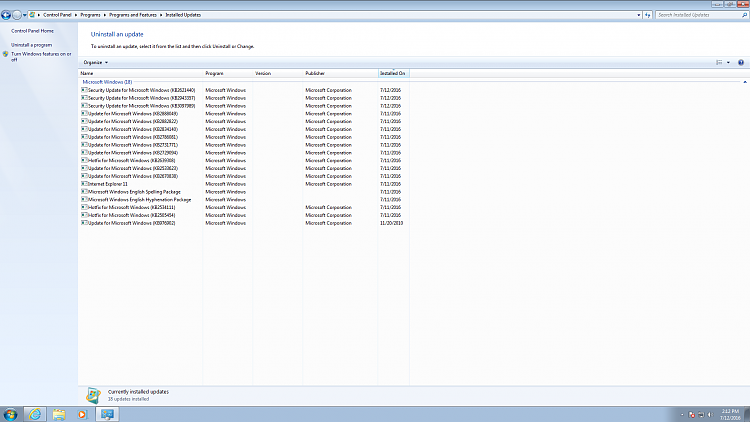Viewport: 750px width, 422px height.
Task: Select Microsoft Windows English Spelling Package name
Action: pyautogui.click(x=134, y=191)
